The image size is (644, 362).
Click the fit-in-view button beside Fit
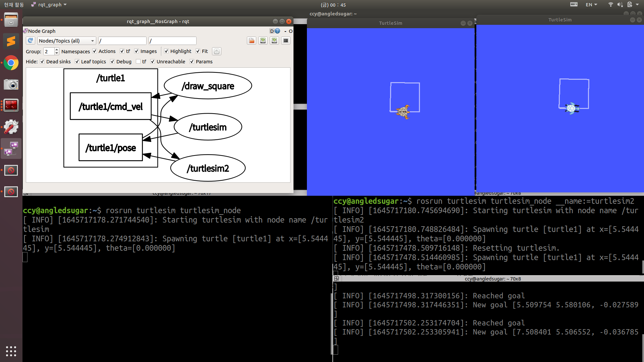217,51
